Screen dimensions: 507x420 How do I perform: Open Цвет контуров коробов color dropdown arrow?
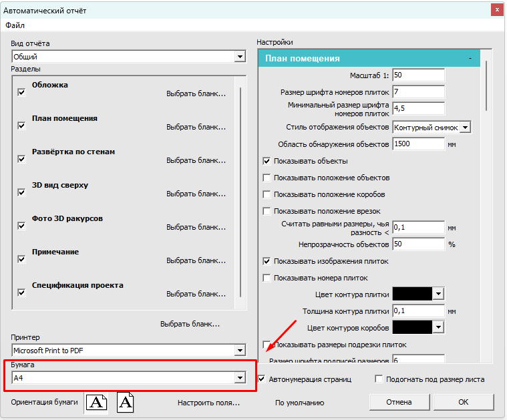438,327
